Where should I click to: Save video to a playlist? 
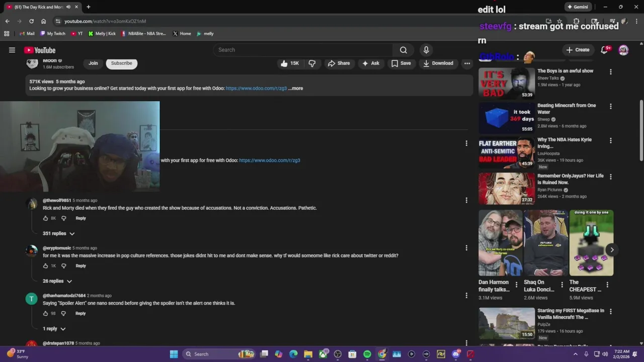pos(401,63)
